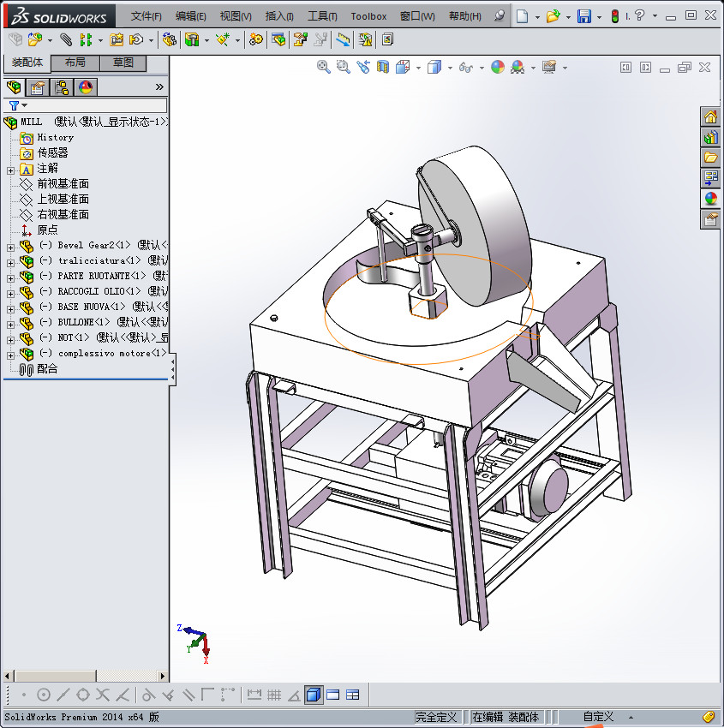Click the Bill of Materials icon
The width and height of the screenshot is (724, 728).
[x=278, y=39]
